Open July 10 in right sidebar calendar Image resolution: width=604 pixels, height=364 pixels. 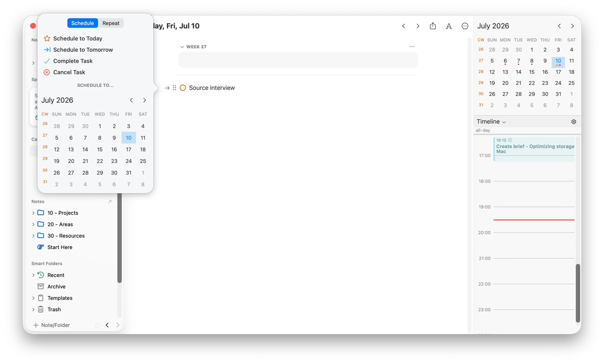click(558, 61)
